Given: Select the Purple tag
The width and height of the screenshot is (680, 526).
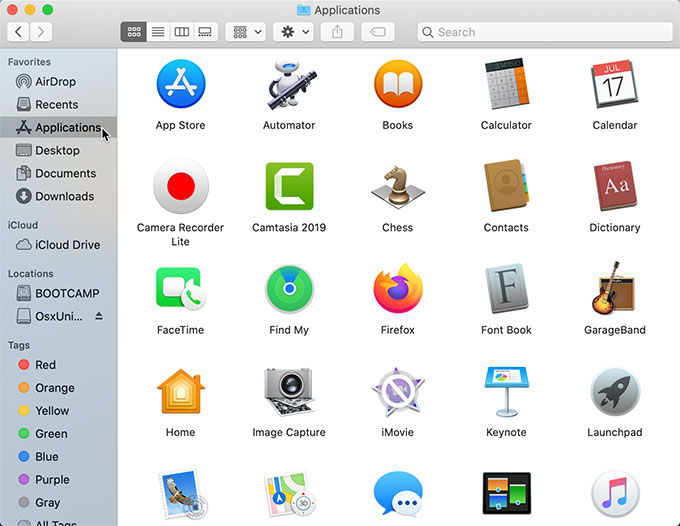Looking at the screenshot, I should click(x=59, y=480).
